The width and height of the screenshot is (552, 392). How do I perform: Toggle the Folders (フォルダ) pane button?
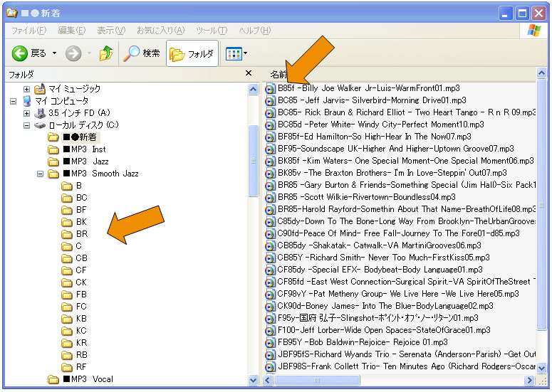click(192, 53)
